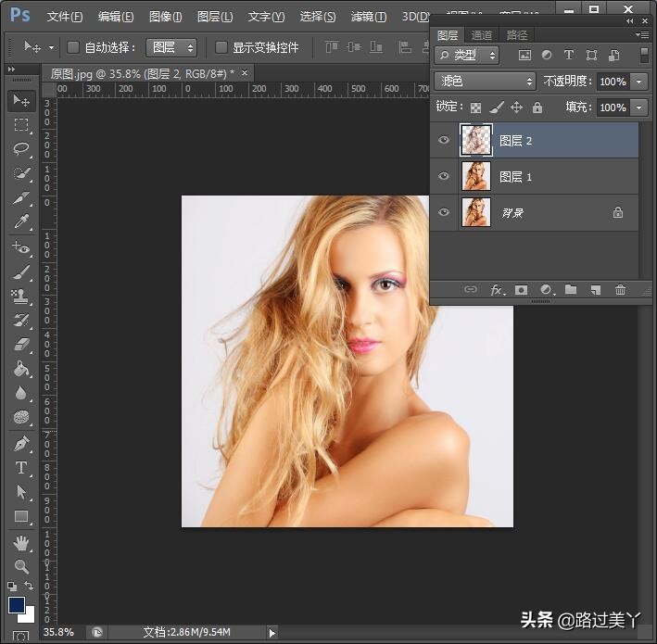Select the Eraser tool
657x644 pixels.
(21, 345)
